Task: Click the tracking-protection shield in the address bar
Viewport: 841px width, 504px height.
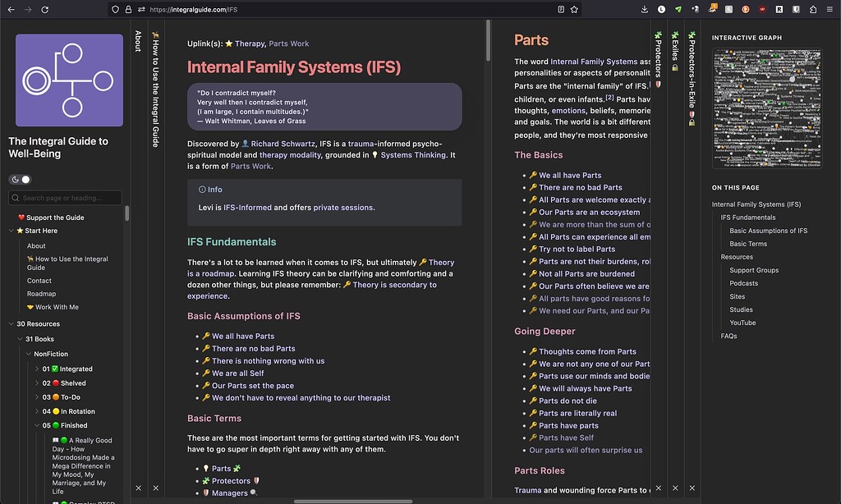Action: tap(116, 9)
